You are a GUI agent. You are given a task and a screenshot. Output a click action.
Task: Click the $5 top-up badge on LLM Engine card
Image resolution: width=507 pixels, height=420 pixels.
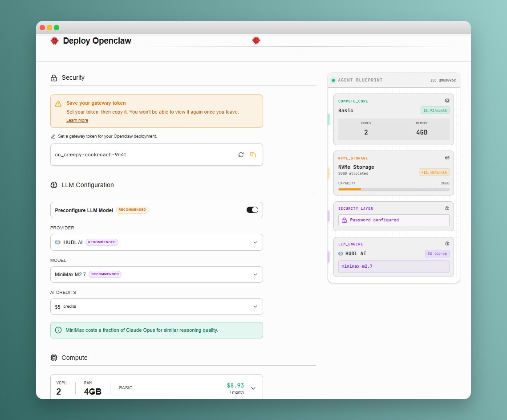point(437,254)
